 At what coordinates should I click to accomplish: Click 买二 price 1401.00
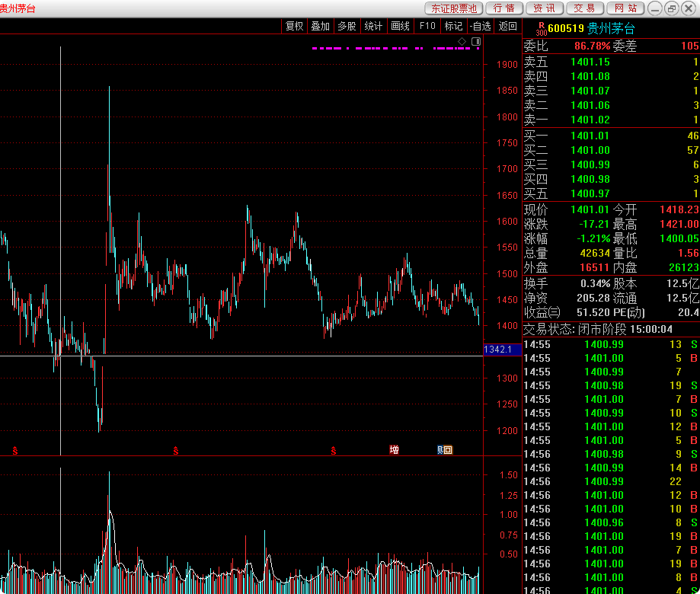pyautogui.click(x=590, y=150)
